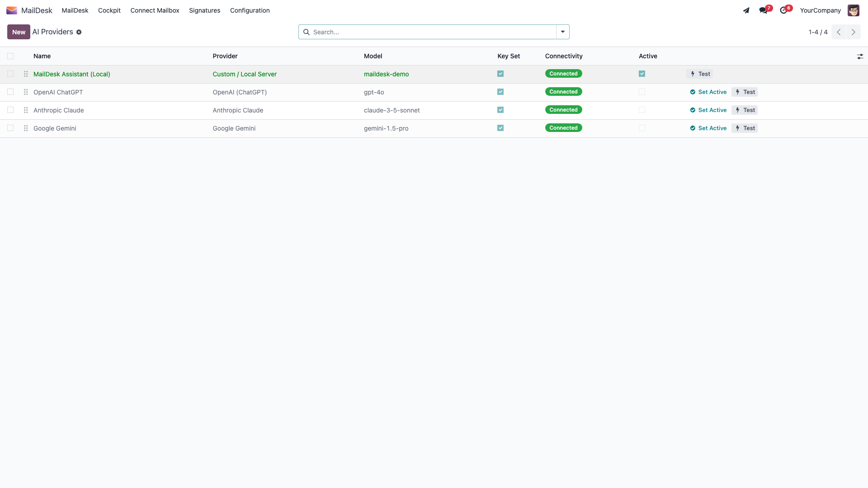Click the gemini-1.5-pro model cell

click(386, 128)
